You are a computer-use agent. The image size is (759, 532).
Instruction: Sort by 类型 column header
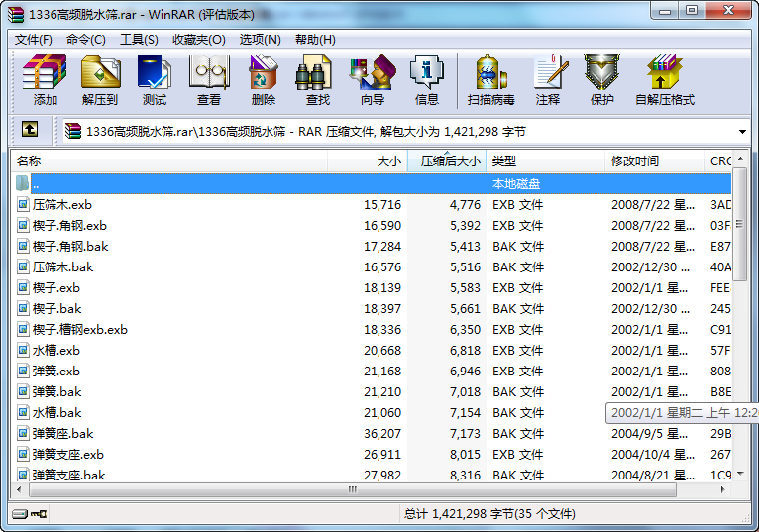546,161
